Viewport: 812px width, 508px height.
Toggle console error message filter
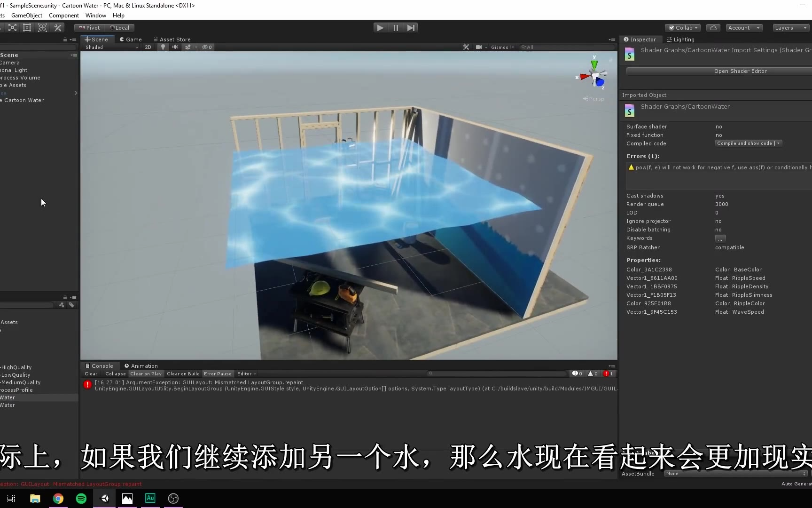pos(608,374)
